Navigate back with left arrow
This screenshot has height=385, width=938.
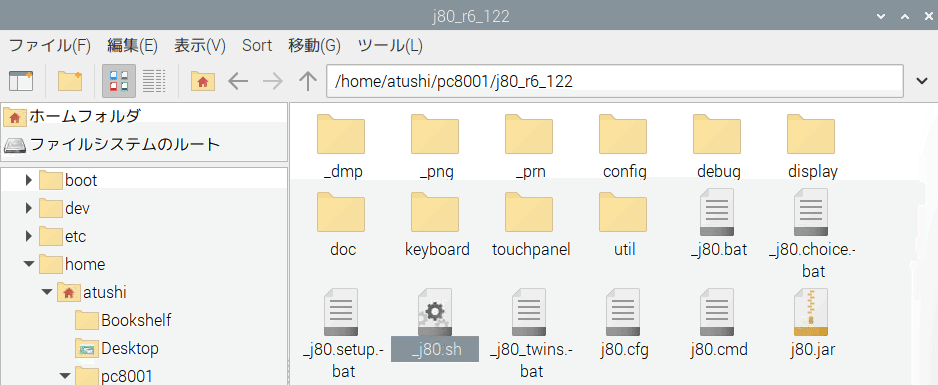tap(238, 81)
